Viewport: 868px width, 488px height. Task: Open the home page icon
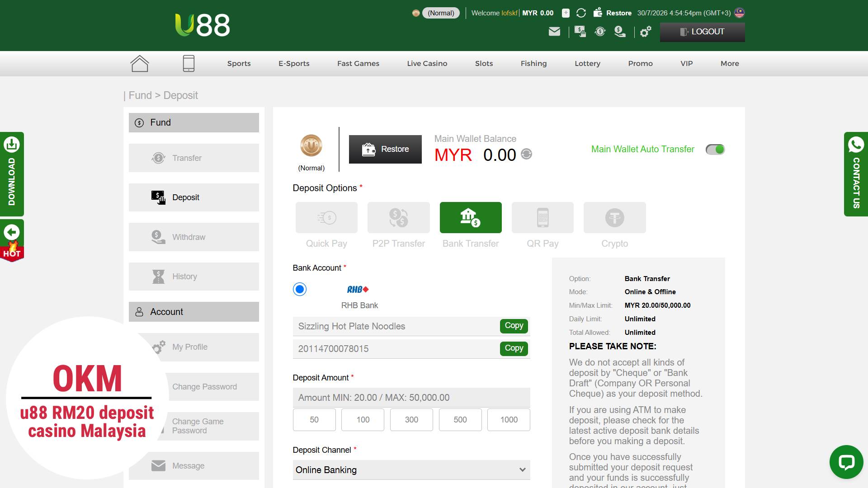140,63
